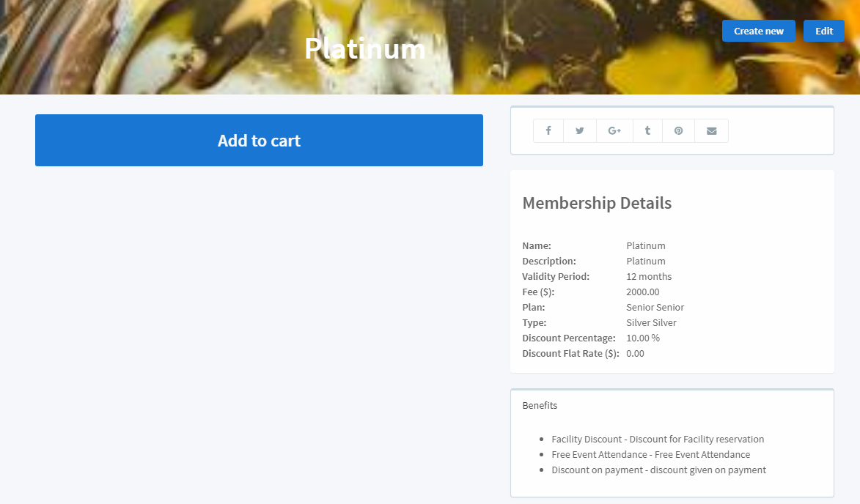Click the Benefits panel heading
860x504 pixels.
pyautogui.click(x=540, y=405)
